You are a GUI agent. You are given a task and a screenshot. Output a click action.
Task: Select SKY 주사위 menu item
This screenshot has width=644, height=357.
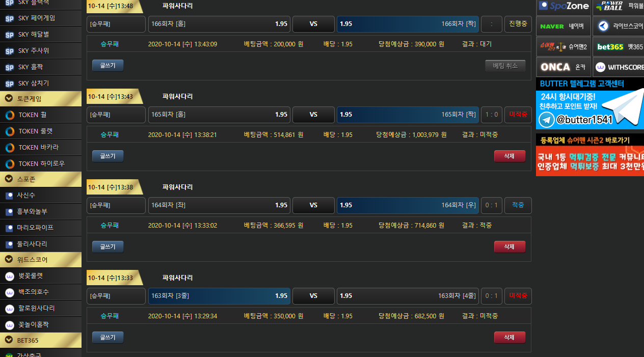tap(34, 51)
